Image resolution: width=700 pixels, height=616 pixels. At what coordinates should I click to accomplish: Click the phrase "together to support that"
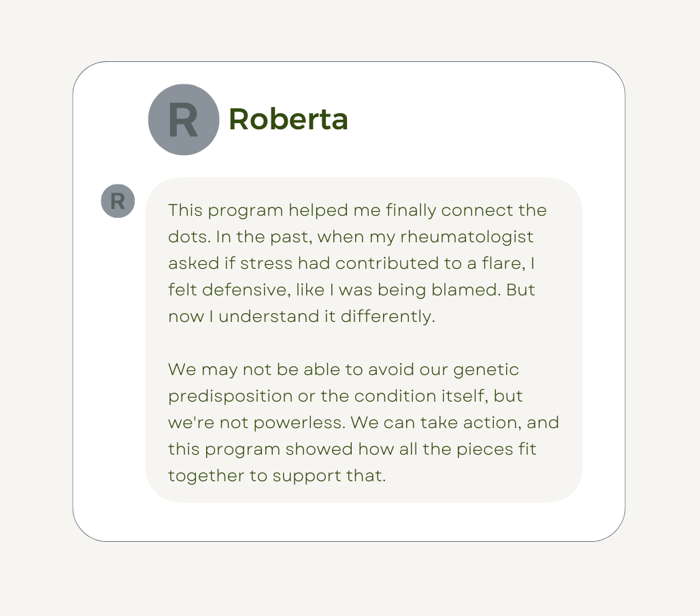tap(277, 476)
